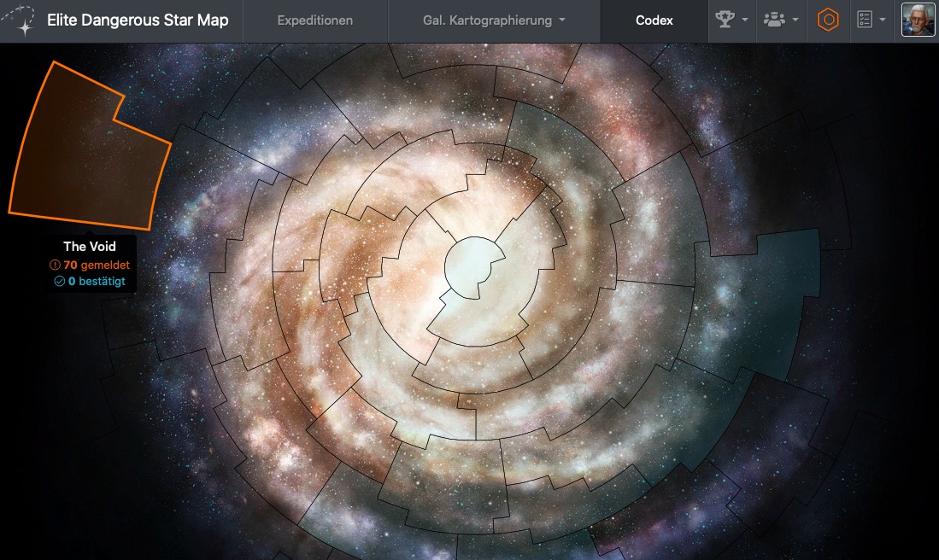Image resolution: width=939 pixels, height=560 pixels.
Task: Expand the dropdown arrow next to group icon
Action: (x=796, y=20)
